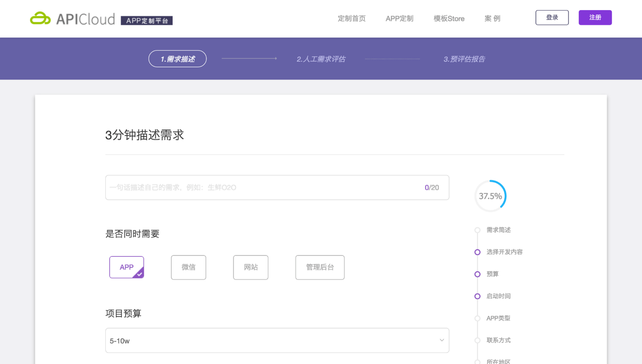Click the 0/20 character counter
The image size is (642, 364).
point(432,187)
